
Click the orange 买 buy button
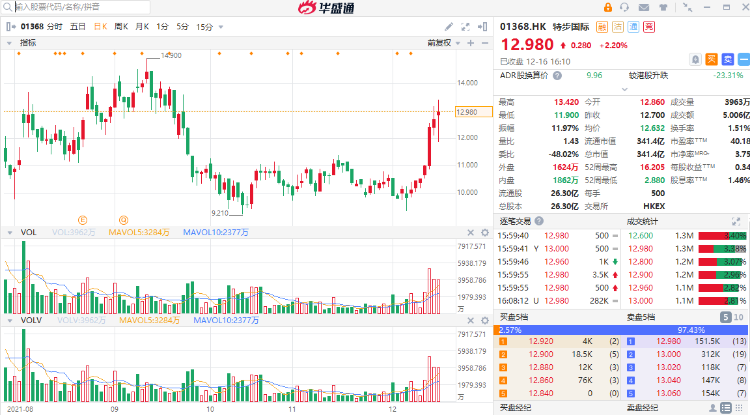tap(712, 59)
